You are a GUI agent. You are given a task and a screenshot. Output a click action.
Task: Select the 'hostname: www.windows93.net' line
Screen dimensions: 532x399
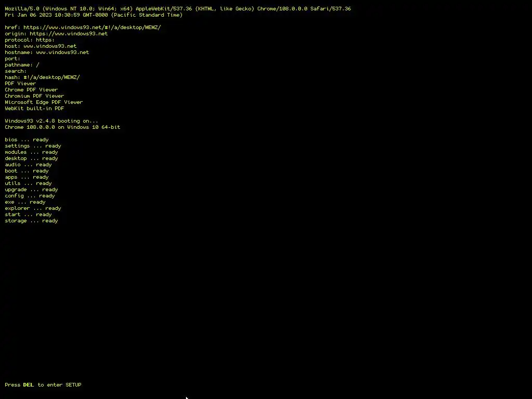[x=47, y=52]
